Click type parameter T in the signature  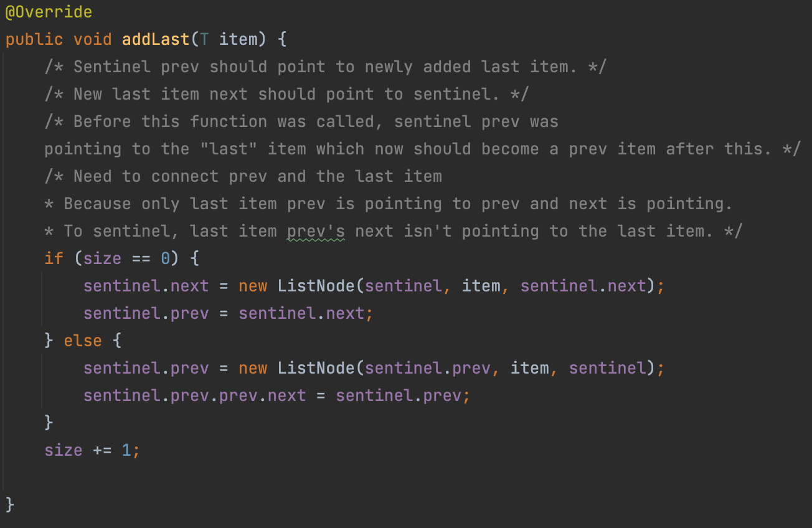click(204, 39)
